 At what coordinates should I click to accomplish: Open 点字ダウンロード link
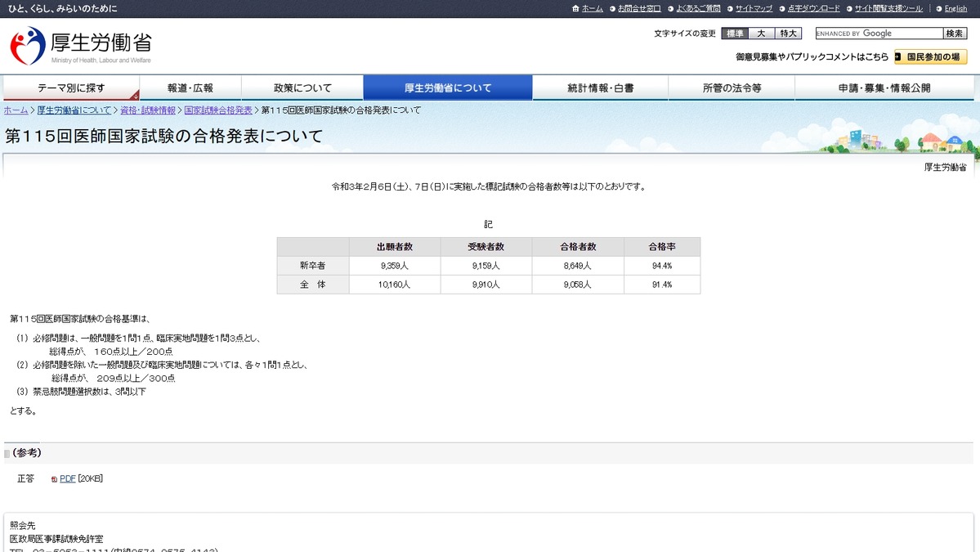(x=813, y=9)
